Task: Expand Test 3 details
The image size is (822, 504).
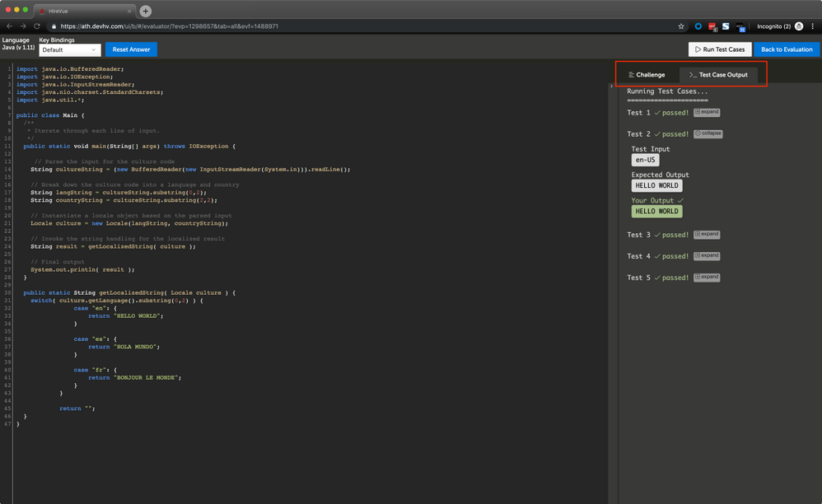Action: click(x=707, y=235)
